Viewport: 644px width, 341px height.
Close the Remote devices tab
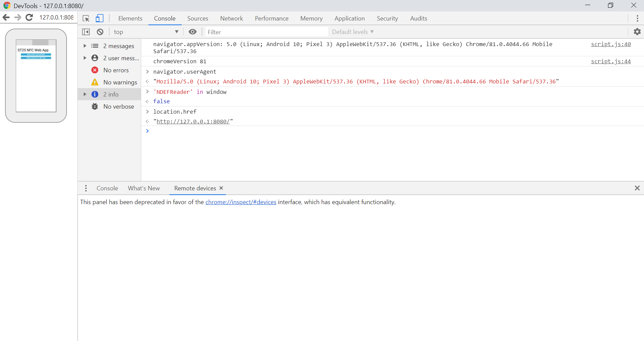pyautogui.click(x=221, y=188)
